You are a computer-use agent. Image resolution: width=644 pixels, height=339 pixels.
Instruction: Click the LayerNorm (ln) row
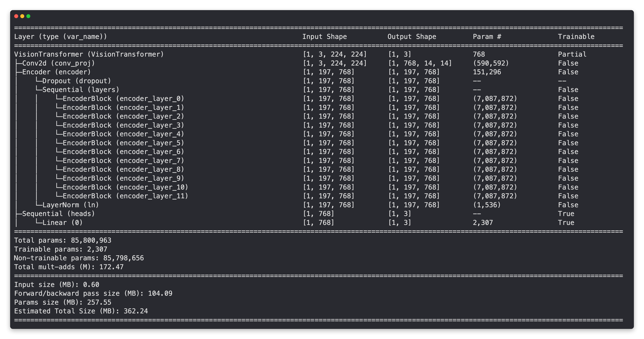(70, 205)
